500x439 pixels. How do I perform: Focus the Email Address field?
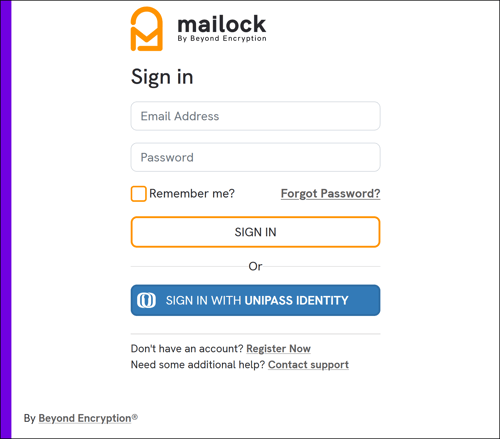click(x=255, y=116)
